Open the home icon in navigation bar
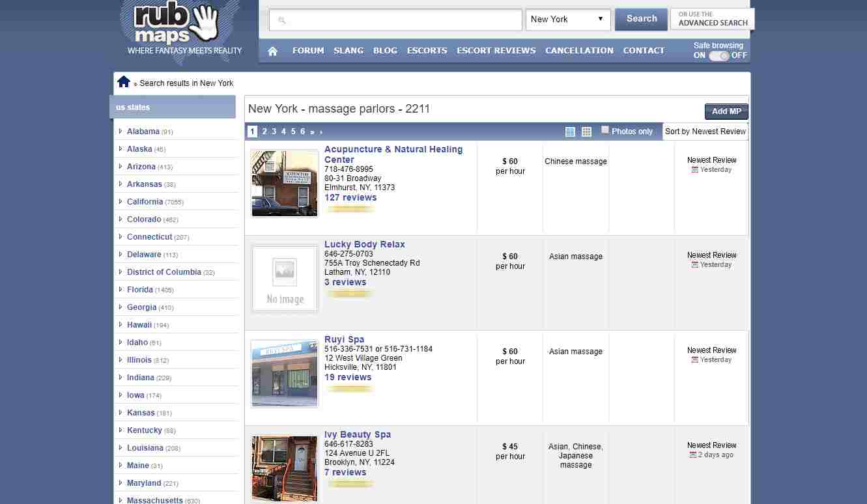Screen dimensions: 867x504 tap(272, 51)
